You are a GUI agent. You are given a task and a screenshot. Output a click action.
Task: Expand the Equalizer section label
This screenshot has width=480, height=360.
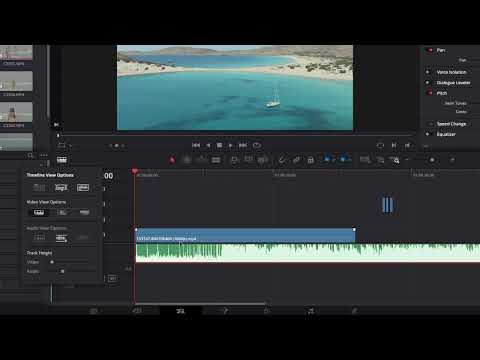point(446,134)
